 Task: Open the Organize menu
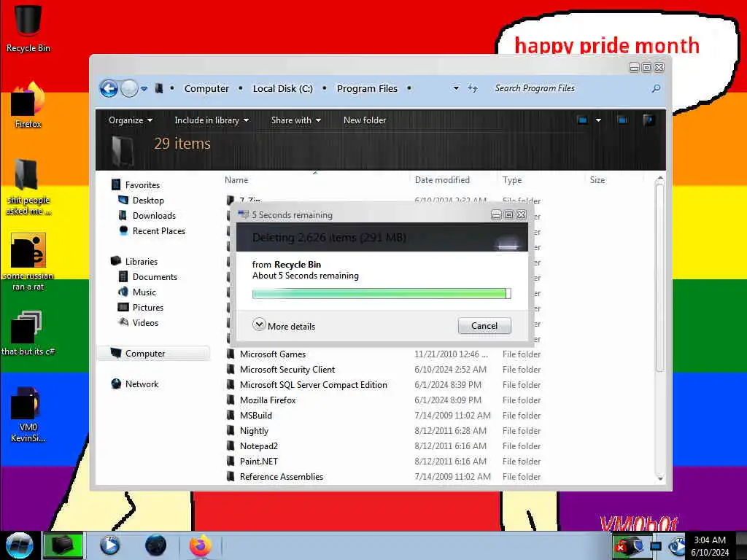click(x=131, y=120)
